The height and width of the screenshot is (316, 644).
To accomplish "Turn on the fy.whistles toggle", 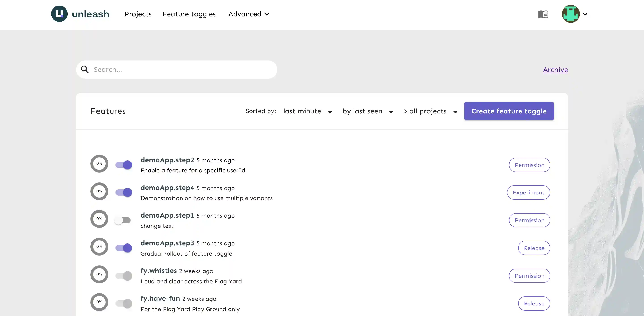I will (123, 275).
